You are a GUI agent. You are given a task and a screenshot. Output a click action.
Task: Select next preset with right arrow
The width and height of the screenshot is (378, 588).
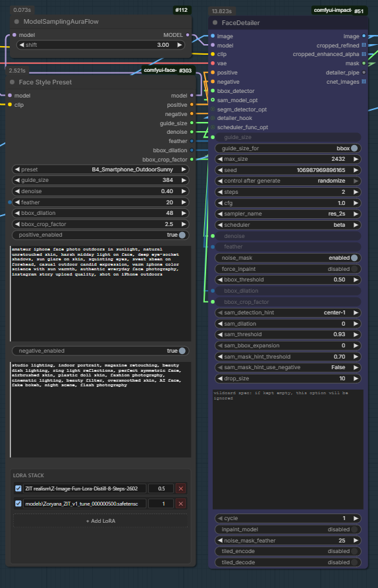184,169
